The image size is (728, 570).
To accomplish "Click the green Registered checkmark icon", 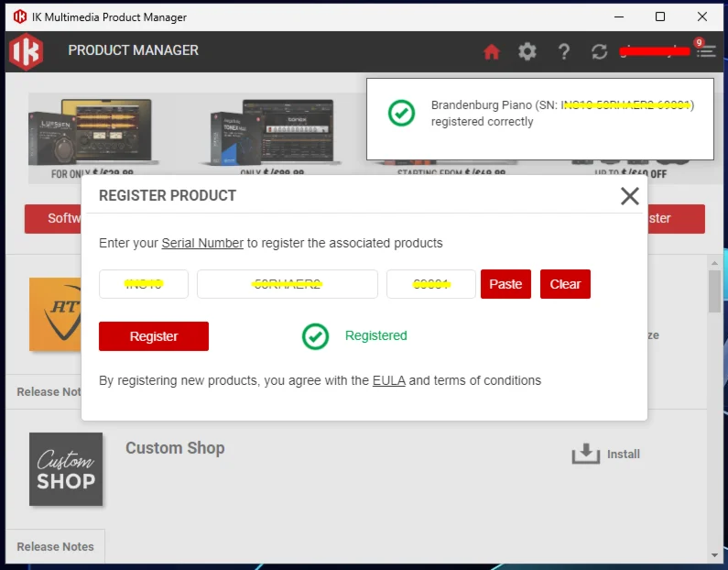I will click(x=315, y=336).
